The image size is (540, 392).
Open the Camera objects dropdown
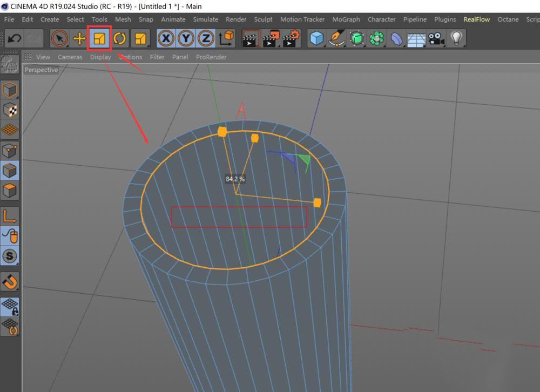tap(436, 38)
